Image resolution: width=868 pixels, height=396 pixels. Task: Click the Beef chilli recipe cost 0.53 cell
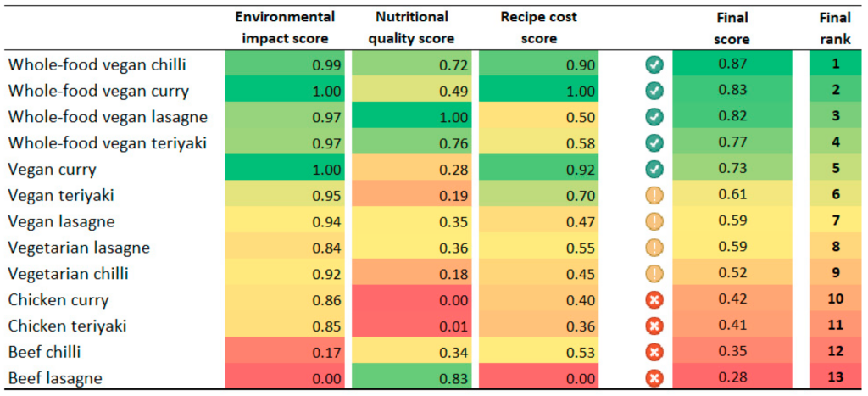point(539,351)
